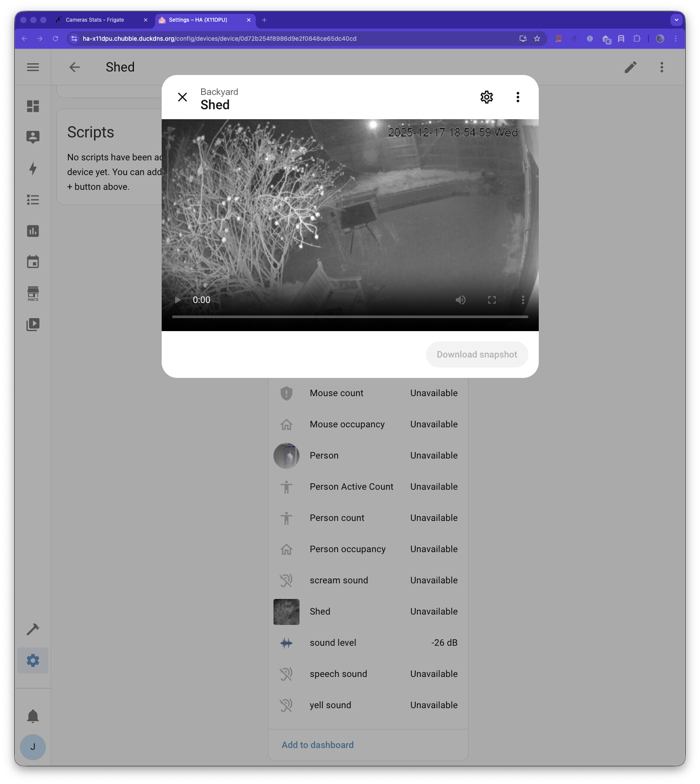Click the pencil edit icon for Shed device

[x=631, y=67]
